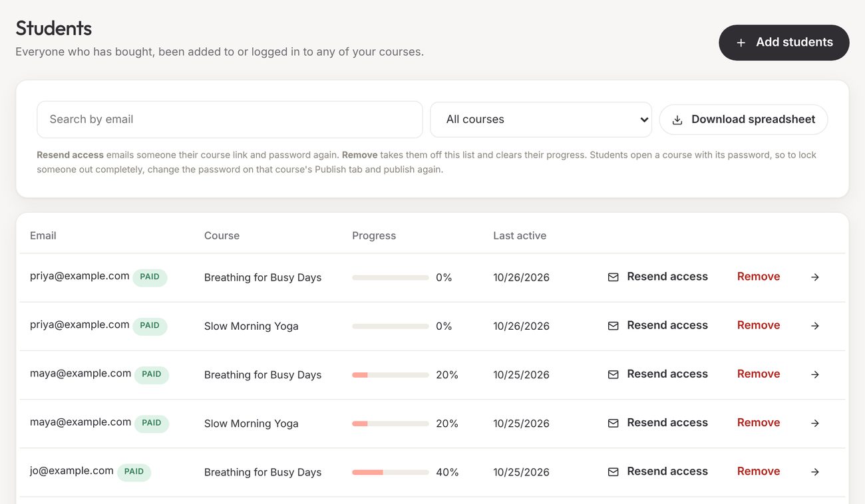Resend access to jo@example.com
The height and width of the screenshot is (504, 865).
pyautogui.click(x=658, y=471)
